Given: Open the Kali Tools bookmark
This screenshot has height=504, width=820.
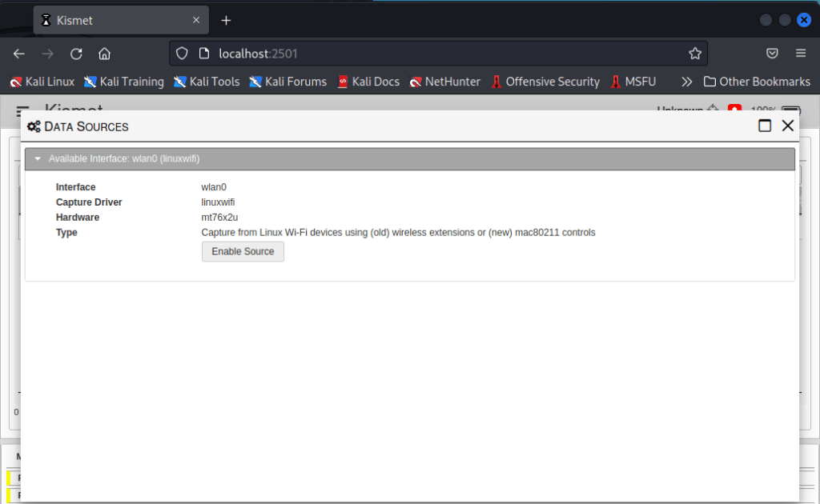Looking at the screenshot, I should (207, 82).
